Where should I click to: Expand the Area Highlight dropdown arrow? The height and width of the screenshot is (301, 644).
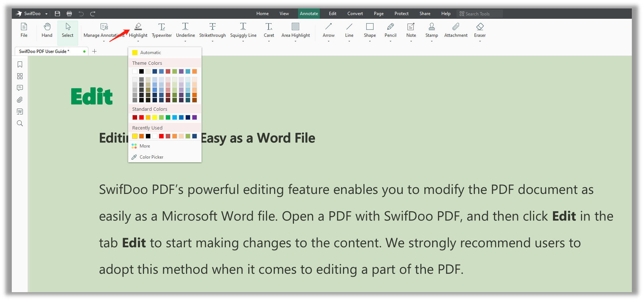point(295,41)
